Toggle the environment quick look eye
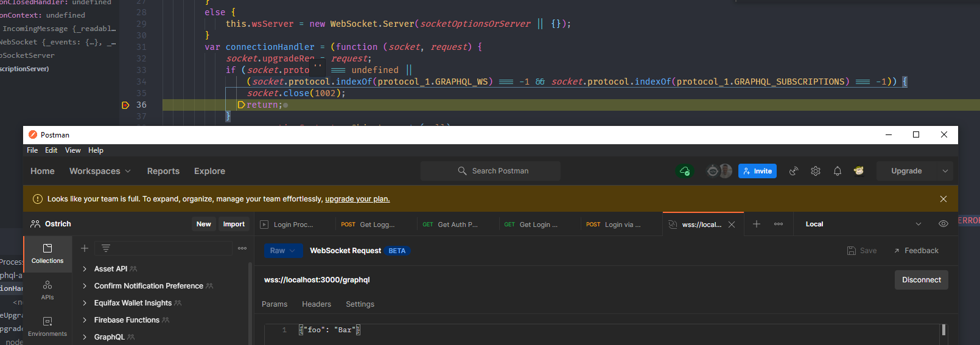The image size is (980, 345). [943, 224]
